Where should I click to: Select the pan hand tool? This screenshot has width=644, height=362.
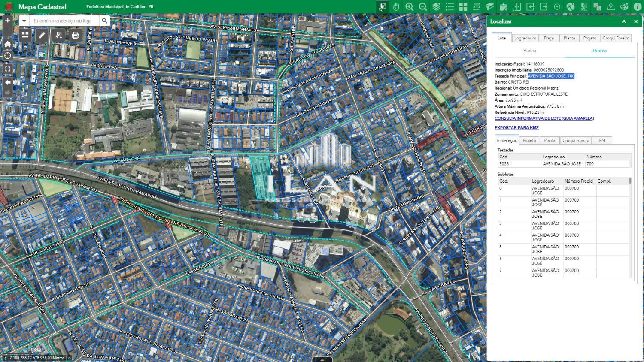(396, 7)
